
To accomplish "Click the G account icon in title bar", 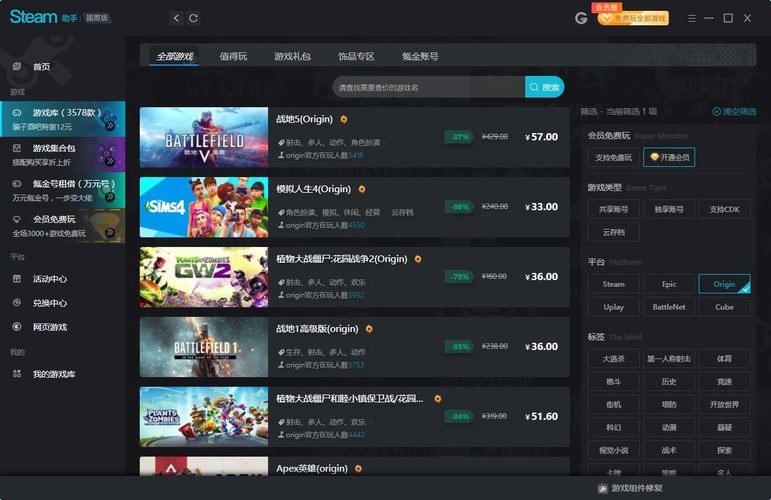I will click(x=581, y=18).
